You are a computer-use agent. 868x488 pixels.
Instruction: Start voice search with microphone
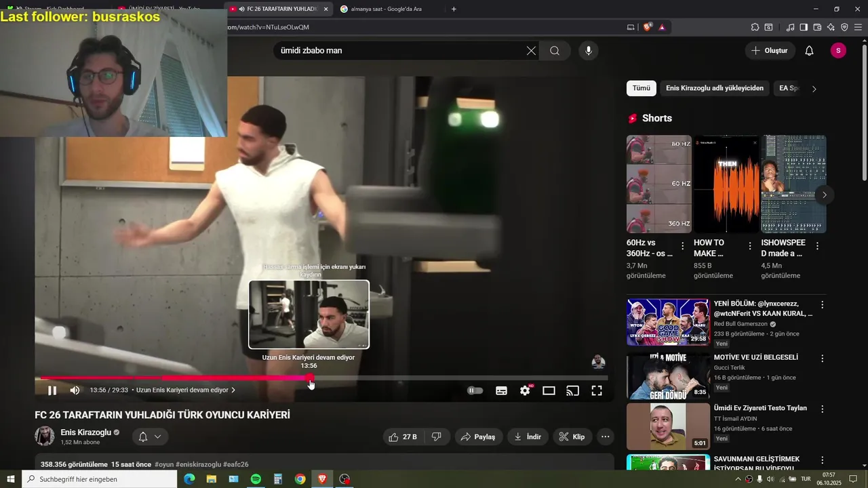(x=588, y=51)
